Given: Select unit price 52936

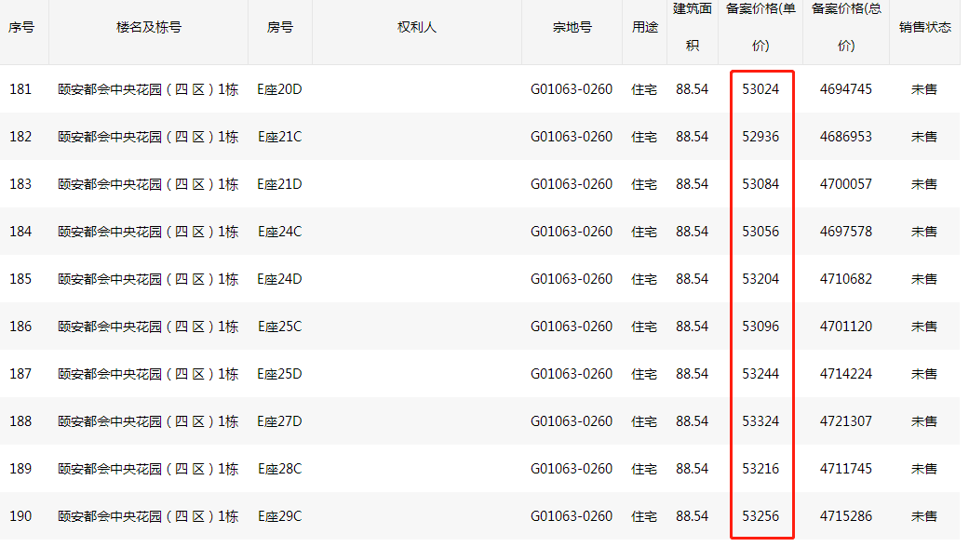Looking at the screenshot, I should pos(760,137).
